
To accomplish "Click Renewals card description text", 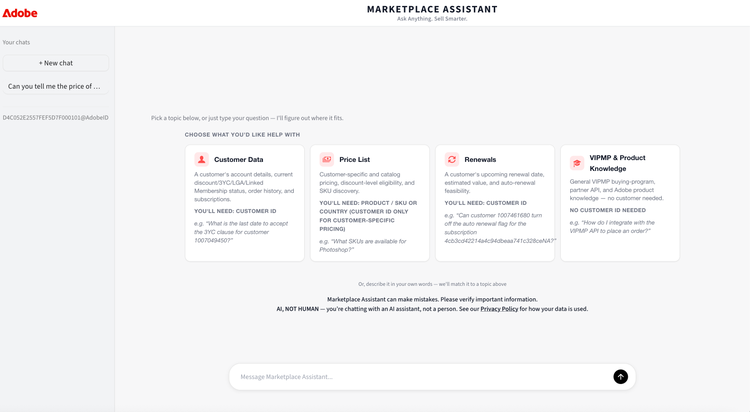I will 494,183.
